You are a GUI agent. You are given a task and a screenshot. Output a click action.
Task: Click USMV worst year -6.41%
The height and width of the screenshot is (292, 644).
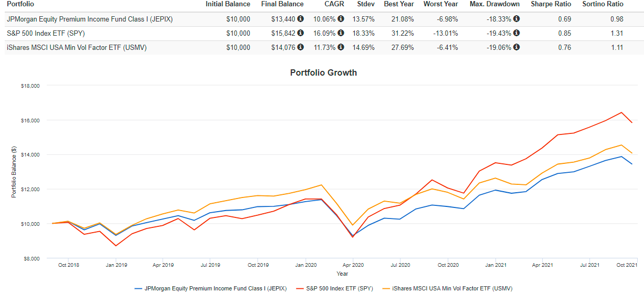(447, 48)
